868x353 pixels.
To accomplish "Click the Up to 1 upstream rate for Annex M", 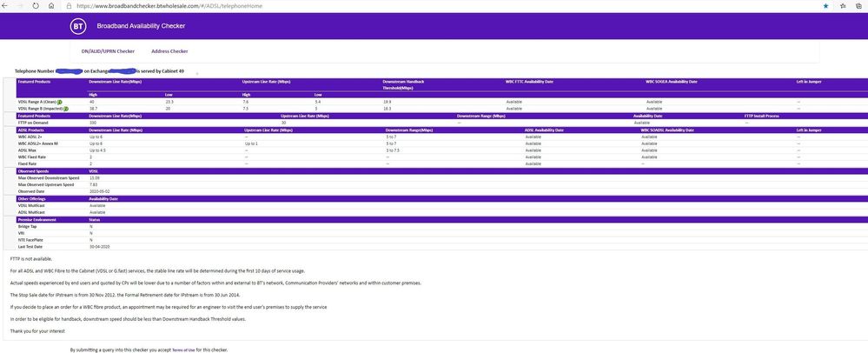I will pos(251,143).
